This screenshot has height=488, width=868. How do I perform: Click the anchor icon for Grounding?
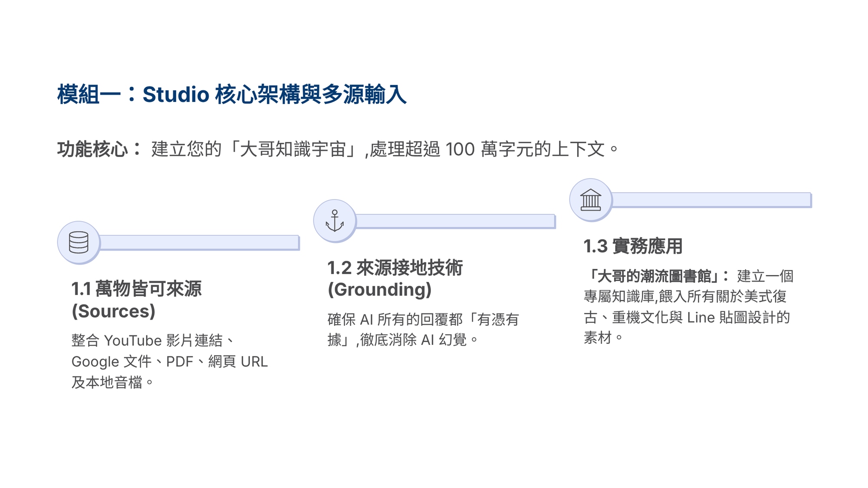point(335,221)
